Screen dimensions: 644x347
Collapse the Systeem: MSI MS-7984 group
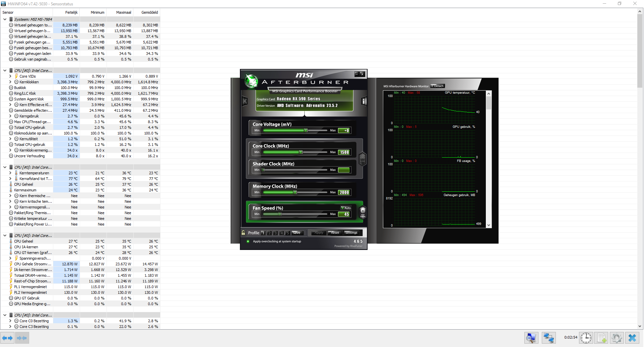[5, 19]
